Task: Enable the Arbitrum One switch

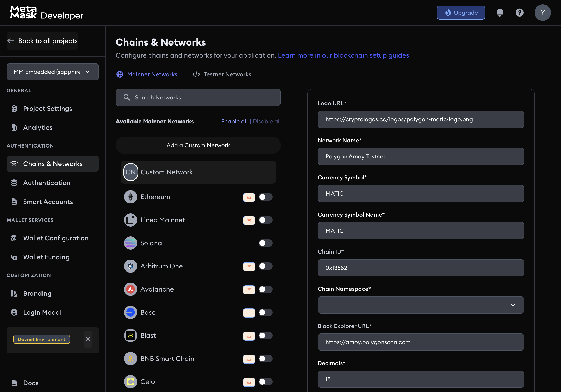Action: pos(266,266)
